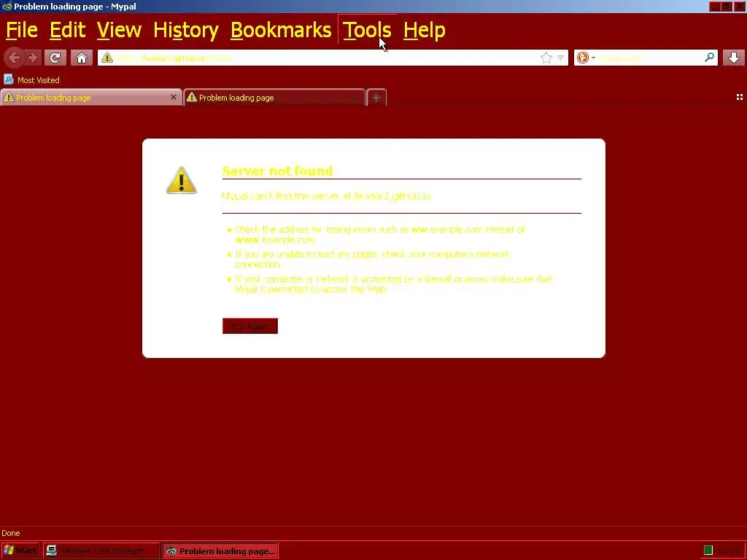Reload the current page
Image resolution: width=747 pixels, height=560 pixels.
[x=55, y=58]
